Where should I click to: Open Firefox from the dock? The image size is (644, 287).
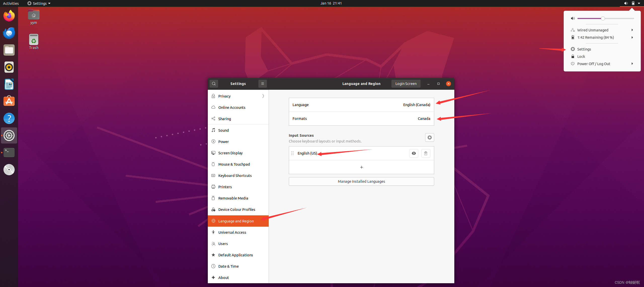[9, 16]
